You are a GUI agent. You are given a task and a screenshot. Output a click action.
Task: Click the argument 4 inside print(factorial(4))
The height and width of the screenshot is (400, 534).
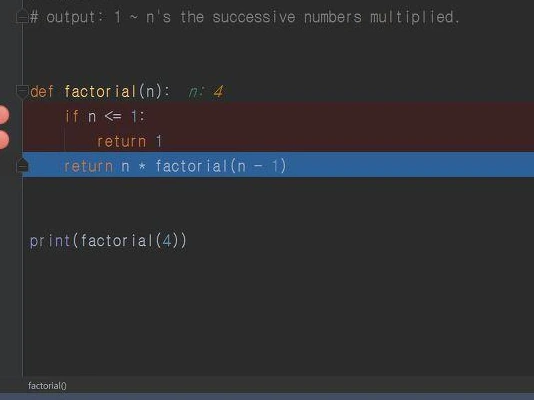167,241
